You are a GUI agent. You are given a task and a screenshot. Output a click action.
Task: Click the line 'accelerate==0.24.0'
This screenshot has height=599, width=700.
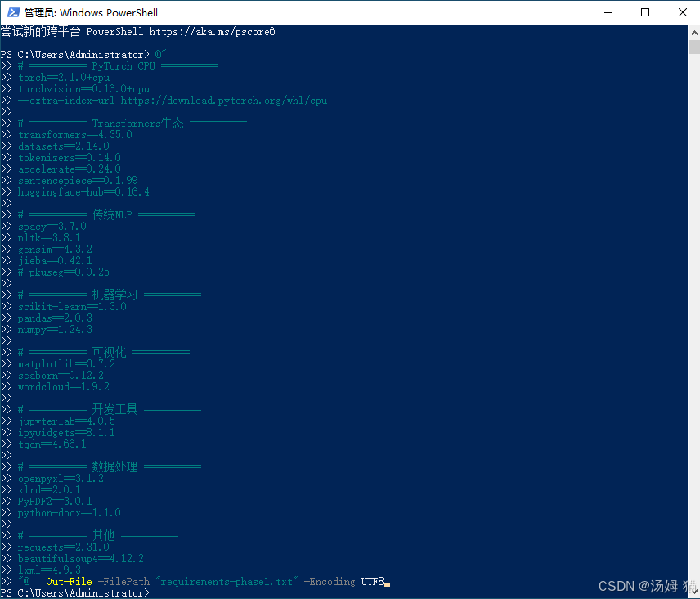(70, 169)
